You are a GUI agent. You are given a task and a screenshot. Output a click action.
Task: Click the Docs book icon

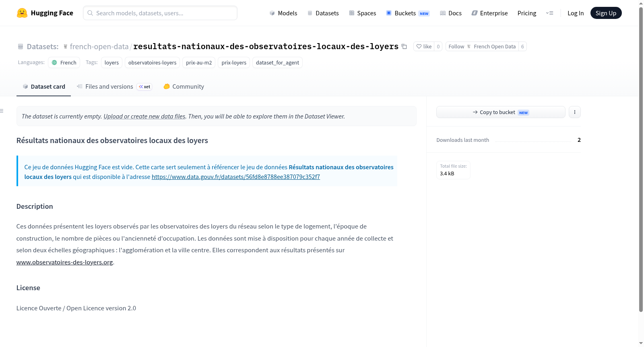[x=443, y=13]
